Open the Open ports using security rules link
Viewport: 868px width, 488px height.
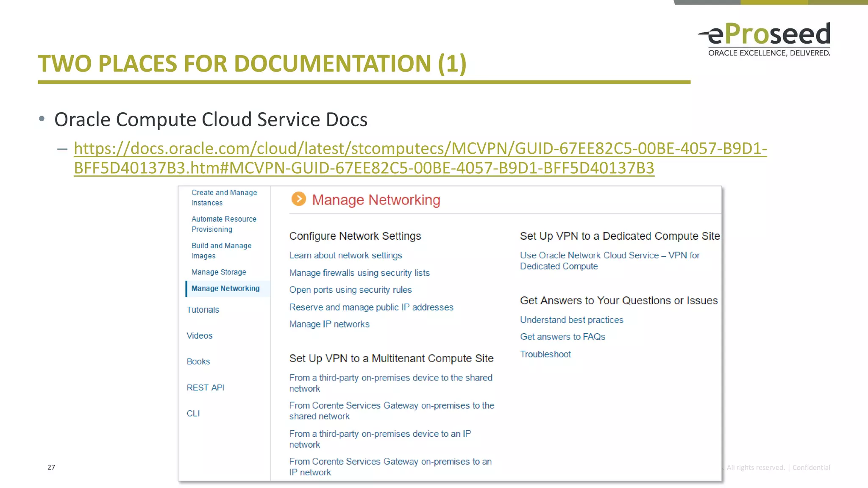(351, 290)
